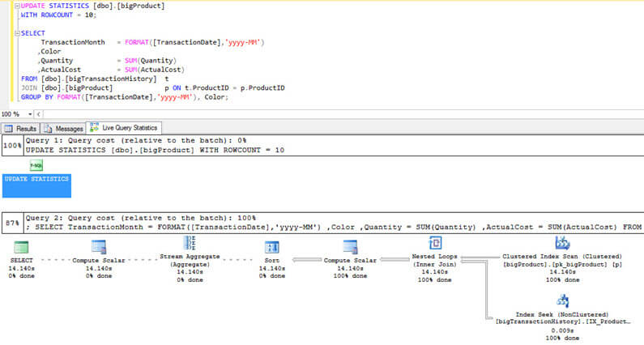Click the T-SQL icon above UPDATE STATISTICS
The image size is (644, 345).
point(36,165)
